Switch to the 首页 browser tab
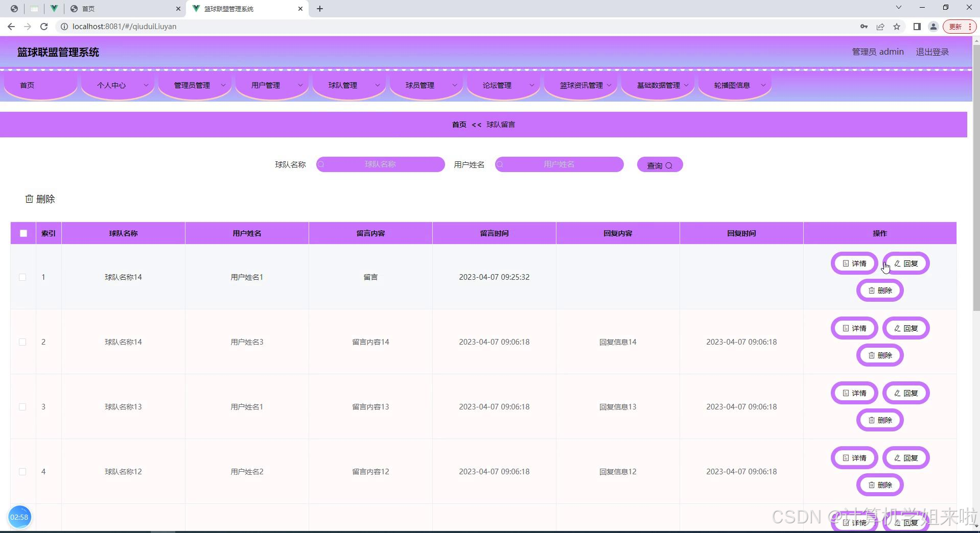The height and width of the screenshot is (533, 980). [125, 9]
